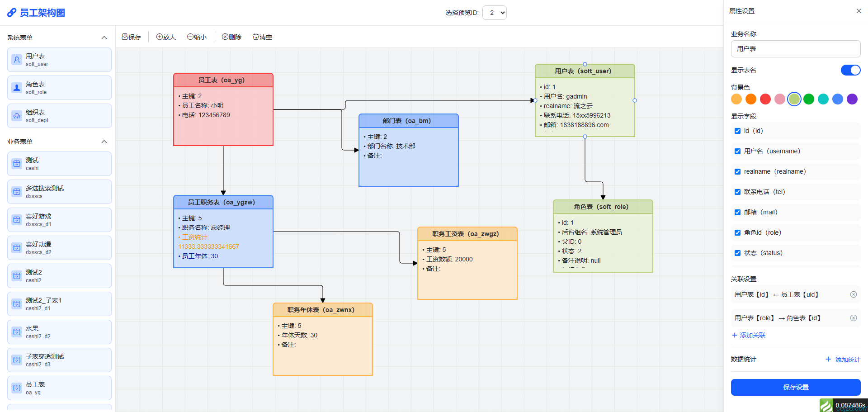Screen dimensions: 868x412
Task: Click the 组织表 soft_dept icon in sidebar
Action: click(x=17, y=115)
